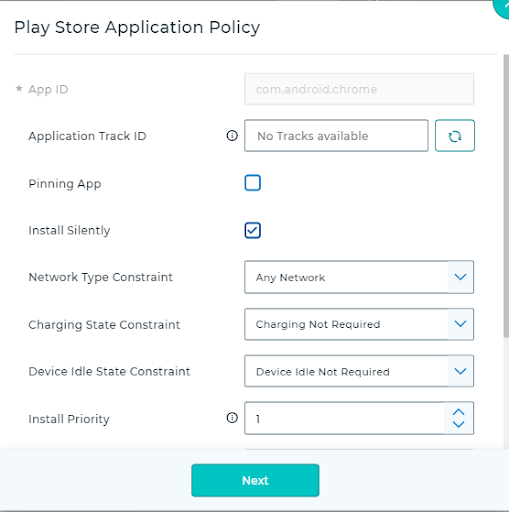This screenshot has width=509, height=512.
Task: Click the Install Priority info icon
Action: click(x=232, y=418)
